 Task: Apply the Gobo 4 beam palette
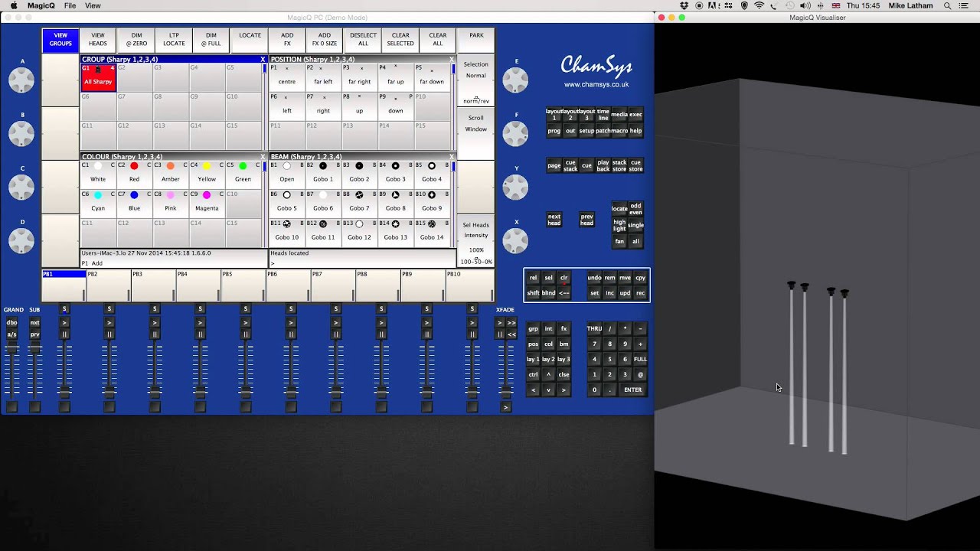pos(432,173)
